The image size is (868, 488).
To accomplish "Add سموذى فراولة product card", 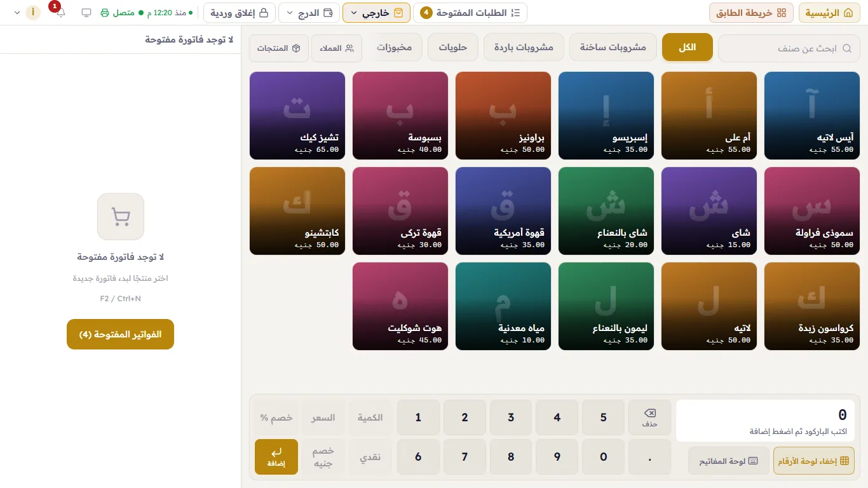I will coord(812,211).
